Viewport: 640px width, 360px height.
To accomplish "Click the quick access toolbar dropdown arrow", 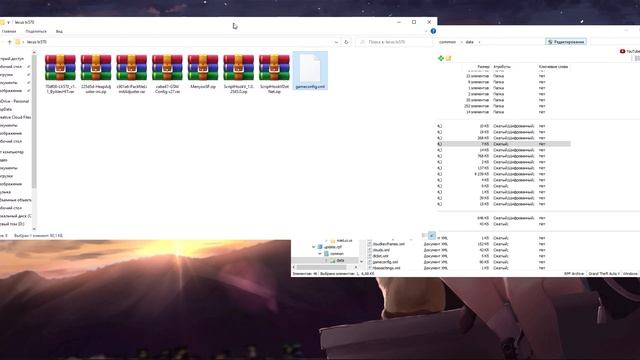I will (x=8, y=22).
